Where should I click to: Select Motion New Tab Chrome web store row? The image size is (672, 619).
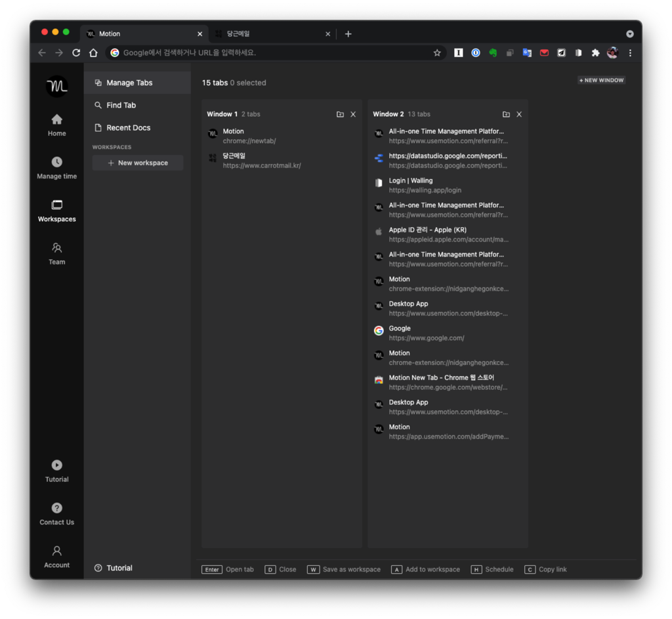click(x=448, y=383)
